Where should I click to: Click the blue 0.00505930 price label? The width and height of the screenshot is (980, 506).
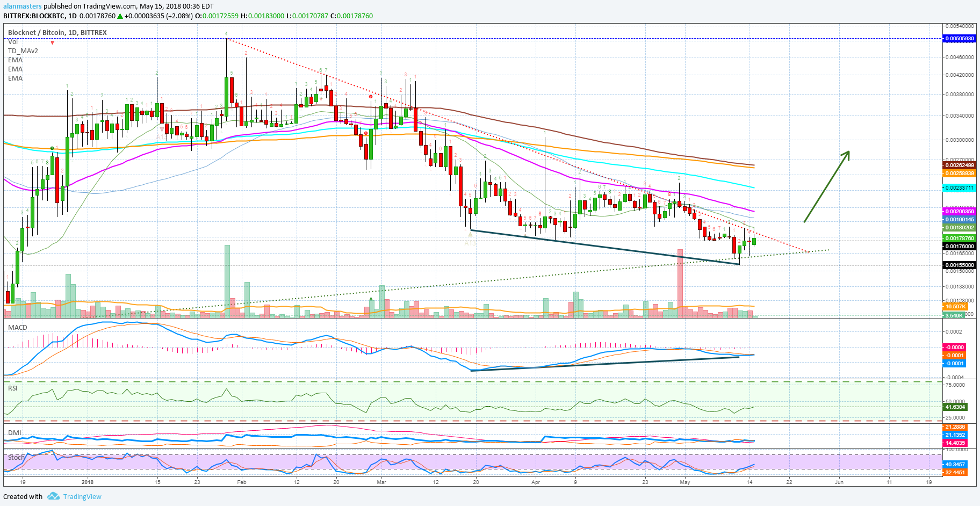(x=960, y=39)
